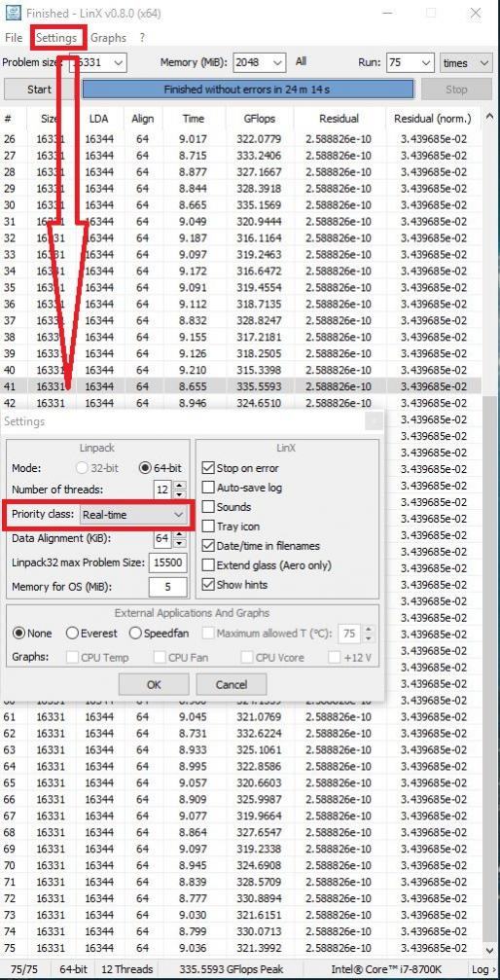
Task: Enable the Sounds checkbox
Action: (x=208, y=506)
